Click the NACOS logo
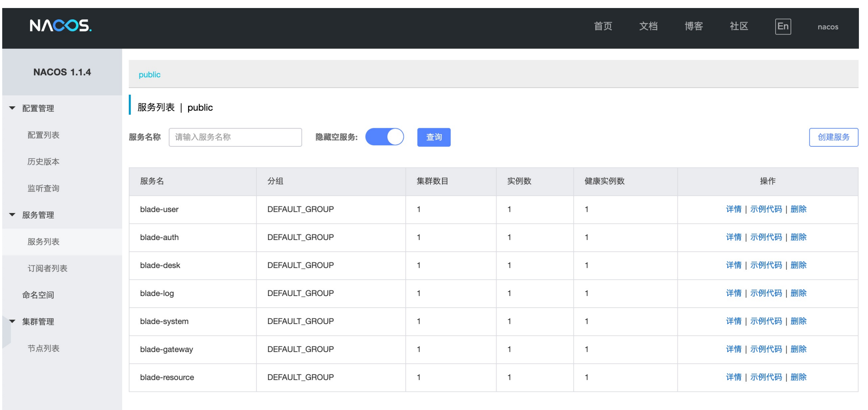The height and width of the screenshot is (410, 868). tap(60, 26)
